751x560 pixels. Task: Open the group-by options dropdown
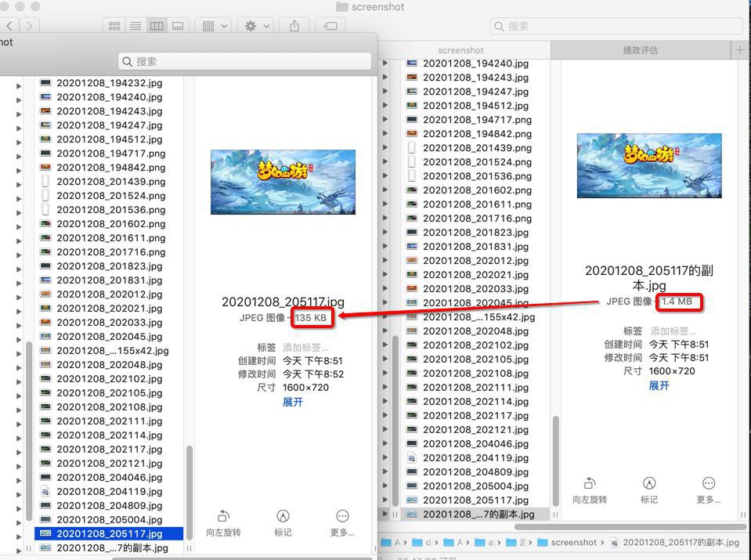tap(214, 26)
